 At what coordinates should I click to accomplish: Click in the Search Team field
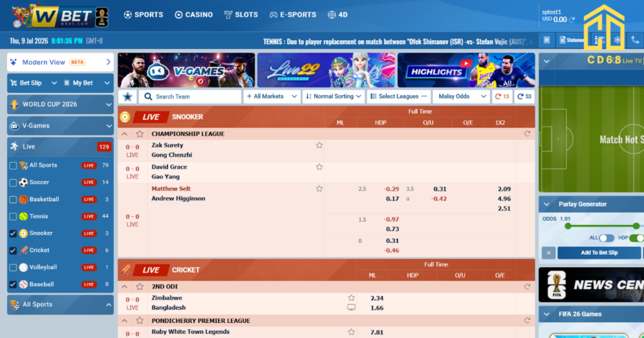click(x=190, y=96)
